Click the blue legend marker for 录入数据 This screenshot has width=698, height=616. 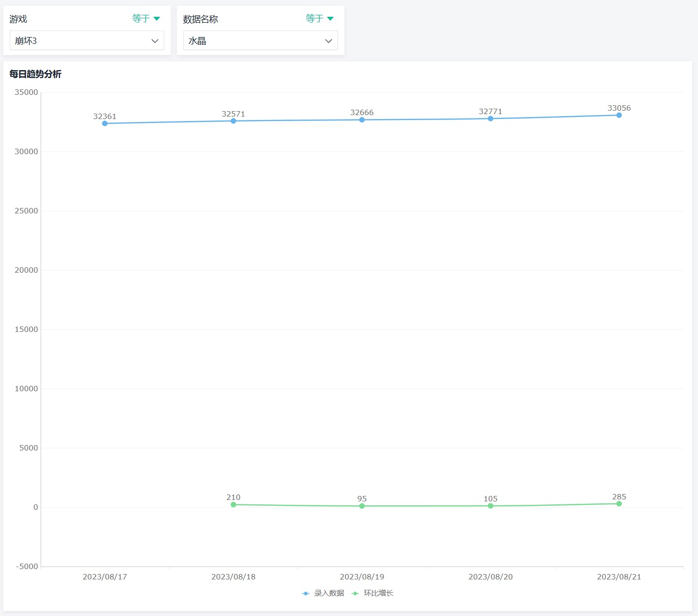pyautogui.click(x=306, y=593)
